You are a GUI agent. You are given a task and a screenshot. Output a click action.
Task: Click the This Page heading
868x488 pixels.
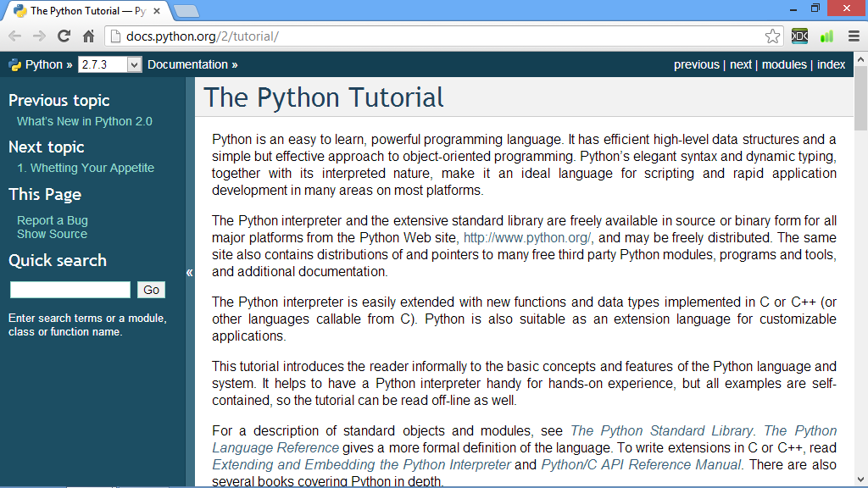[x=45, y=195]
